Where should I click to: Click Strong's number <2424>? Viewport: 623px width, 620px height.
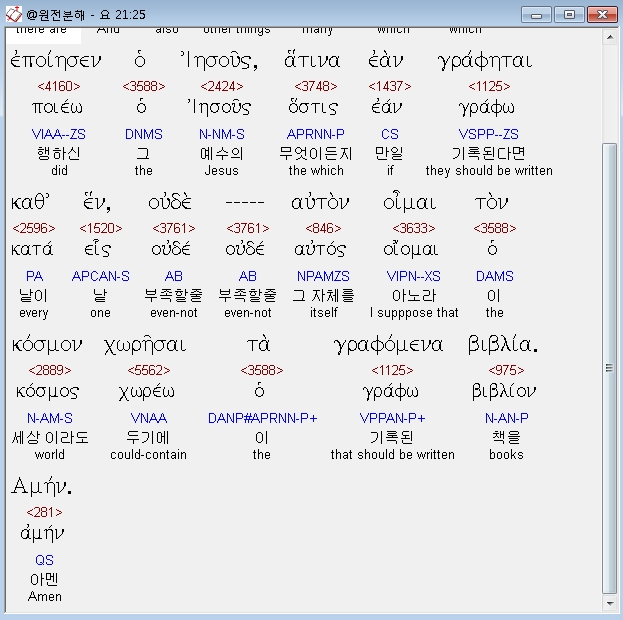pos(222,86)
